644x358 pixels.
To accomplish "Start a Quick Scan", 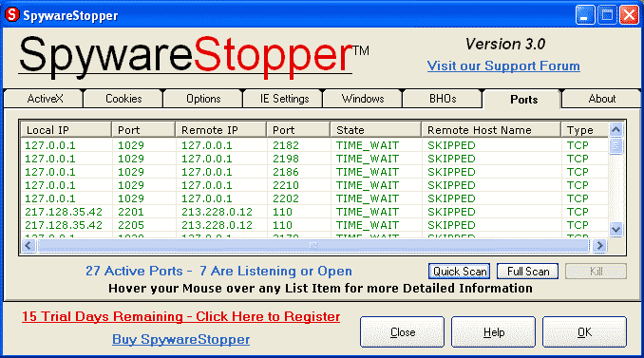I will [x=459, y=272].
